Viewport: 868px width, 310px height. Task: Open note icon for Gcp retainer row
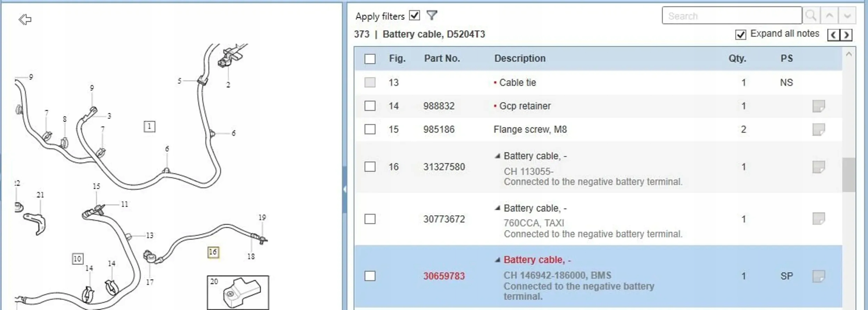pyautogui.click(x=818, y=106)
